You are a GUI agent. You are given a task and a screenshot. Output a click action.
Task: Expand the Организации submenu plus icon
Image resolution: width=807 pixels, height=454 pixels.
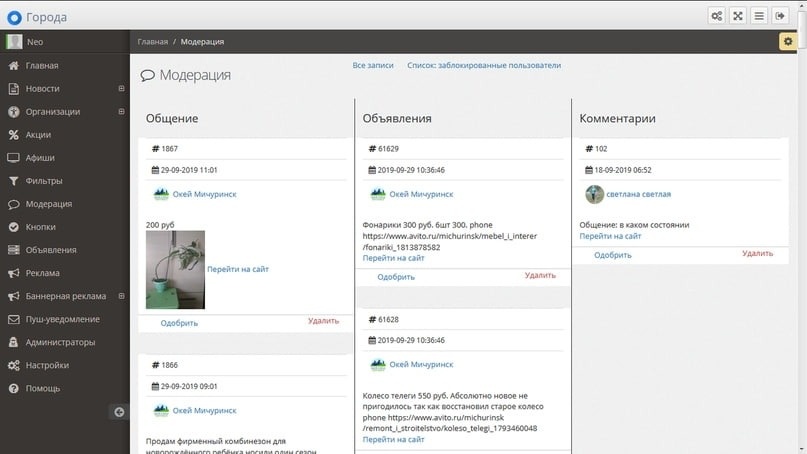pyautogui.click(x=121, y=111)
